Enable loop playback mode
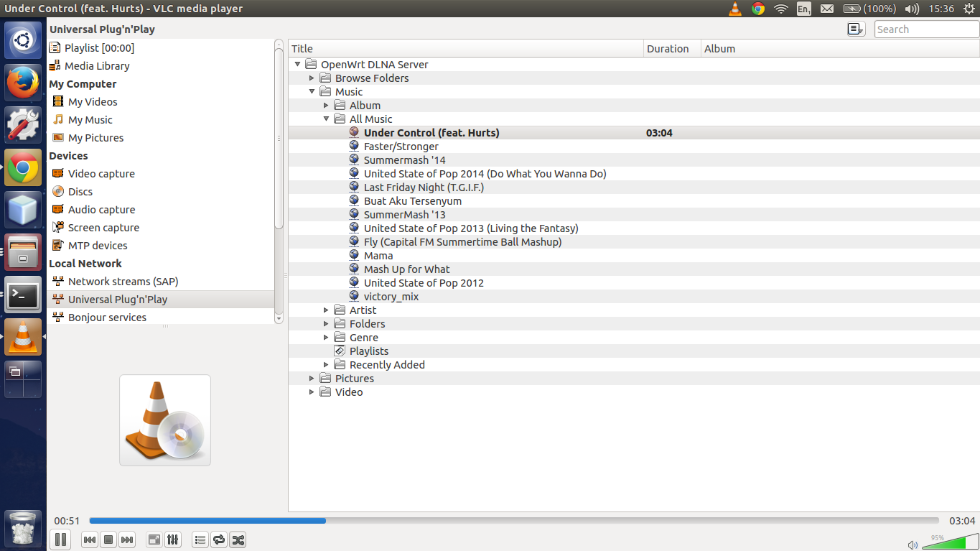The height and width of the screenshot is (551, 980). click(x=219, y=540)
